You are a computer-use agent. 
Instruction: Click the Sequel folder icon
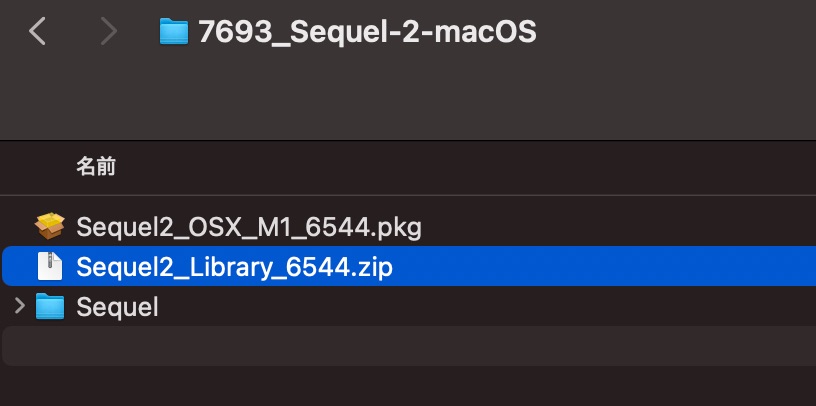(x=49, y=306)
